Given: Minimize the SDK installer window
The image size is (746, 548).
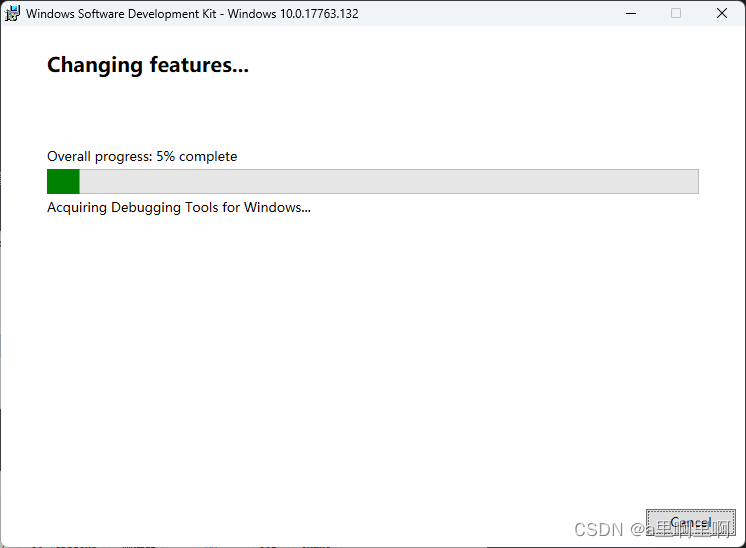Looking at the screenshot, I should coord(631,13).
